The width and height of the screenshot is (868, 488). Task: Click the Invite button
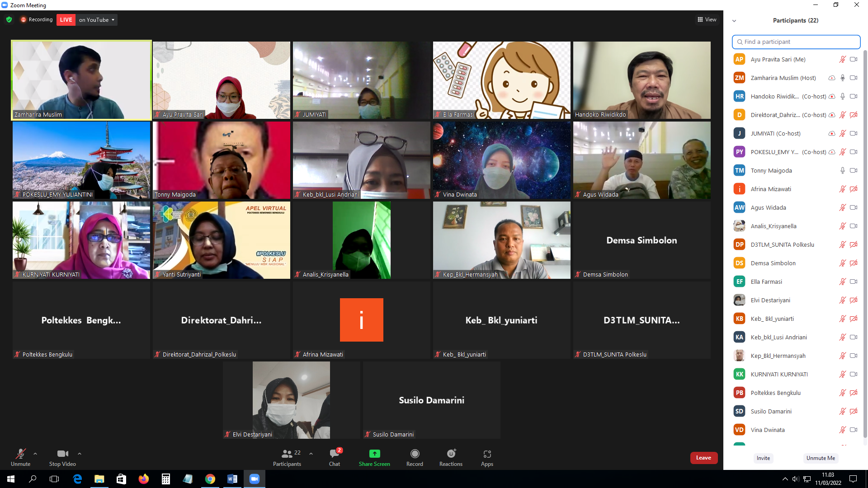(x=763, y=458)
